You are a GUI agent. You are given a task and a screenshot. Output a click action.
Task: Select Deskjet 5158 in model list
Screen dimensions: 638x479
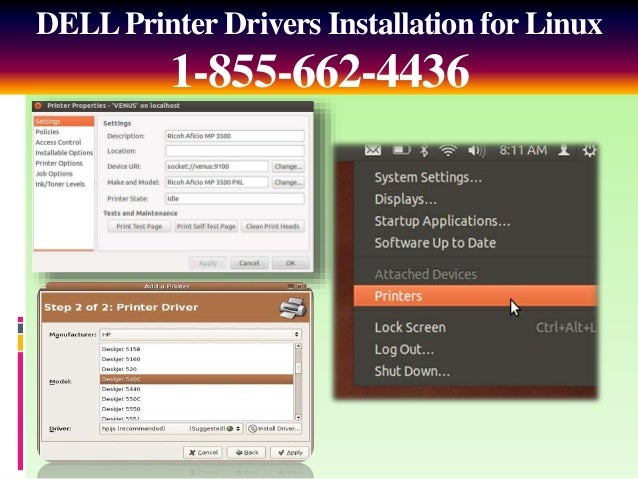(197, 349)
